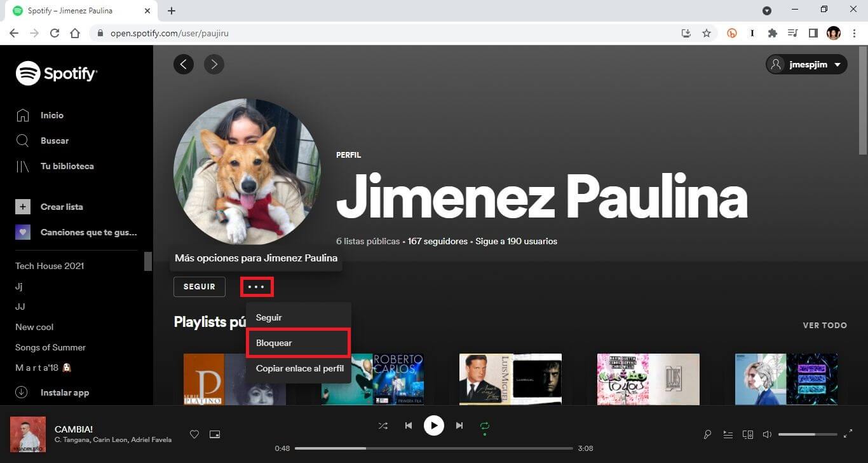The image size is (868, 463).
Task: Open the Marta'18 playlist
Action: (x=43, y=368)
